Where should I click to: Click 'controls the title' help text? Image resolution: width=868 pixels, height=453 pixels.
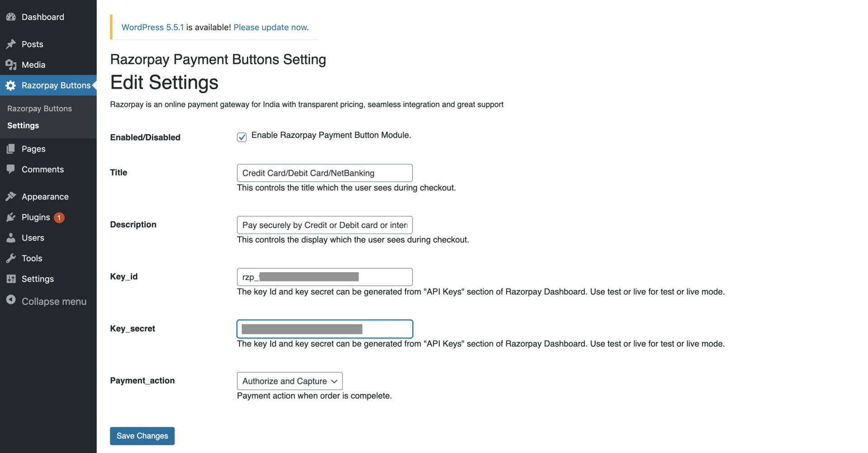346,187
